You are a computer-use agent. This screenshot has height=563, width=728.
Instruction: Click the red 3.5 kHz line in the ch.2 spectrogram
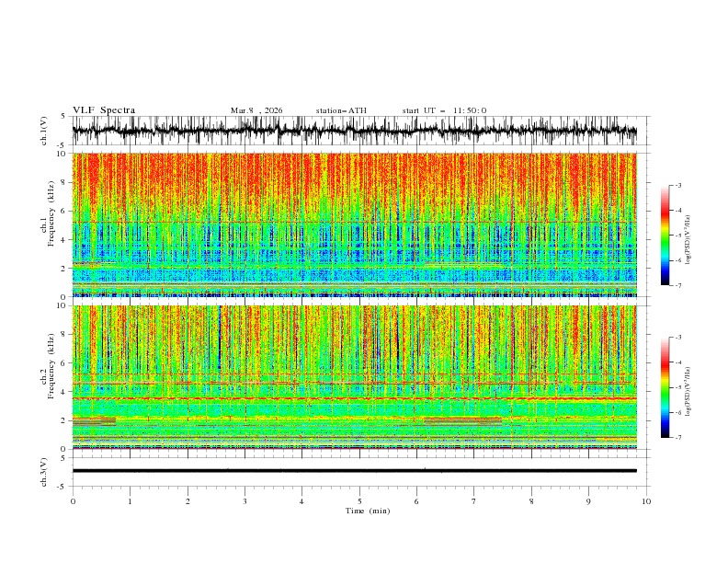click(354, 398)
